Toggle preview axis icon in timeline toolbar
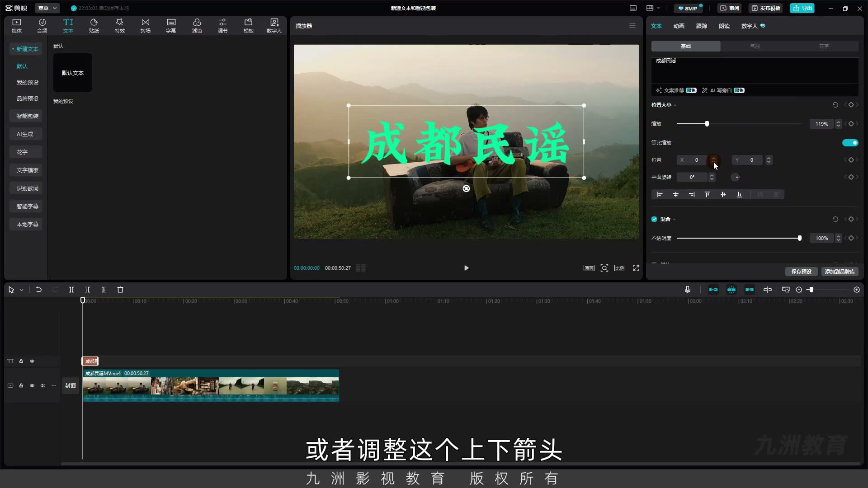Image resolution: width=868 pixels, height=488 pixels. 768,290
